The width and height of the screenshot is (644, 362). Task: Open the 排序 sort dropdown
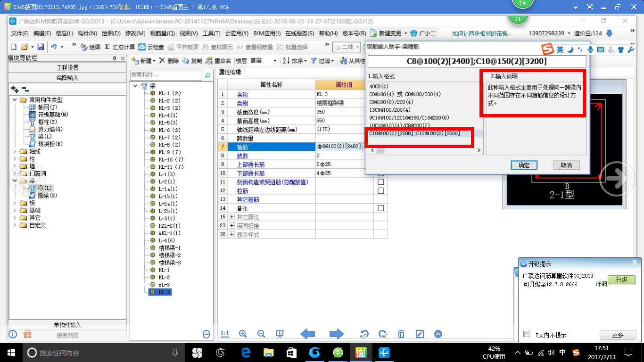(305, 61)
